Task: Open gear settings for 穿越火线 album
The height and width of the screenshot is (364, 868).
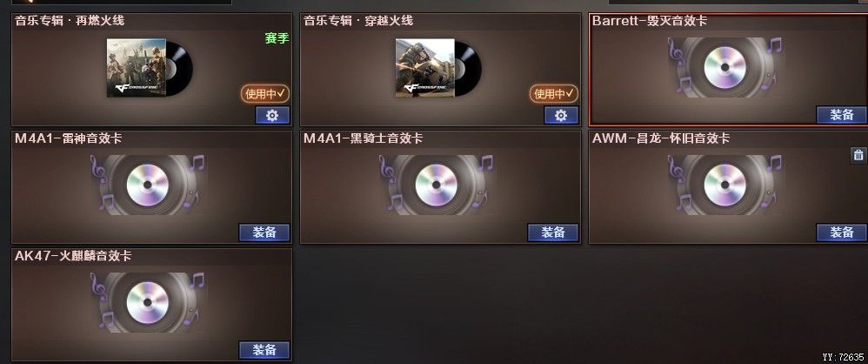Action: [561, 115]
